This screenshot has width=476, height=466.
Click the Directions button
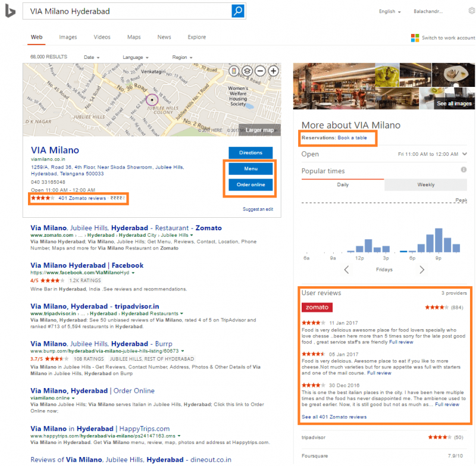[250, 153]
